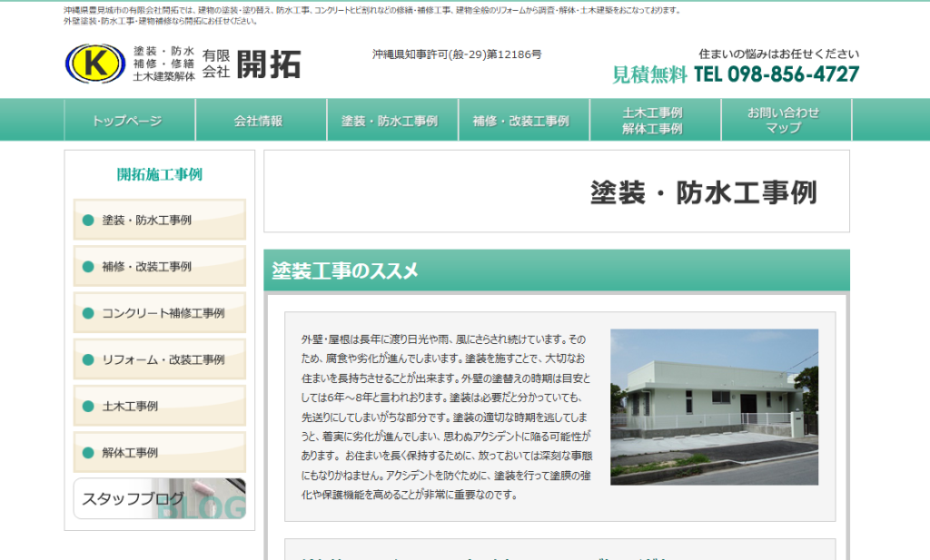930x560 pixels.
Task: Click the white building photo
Action: [714, 406]
